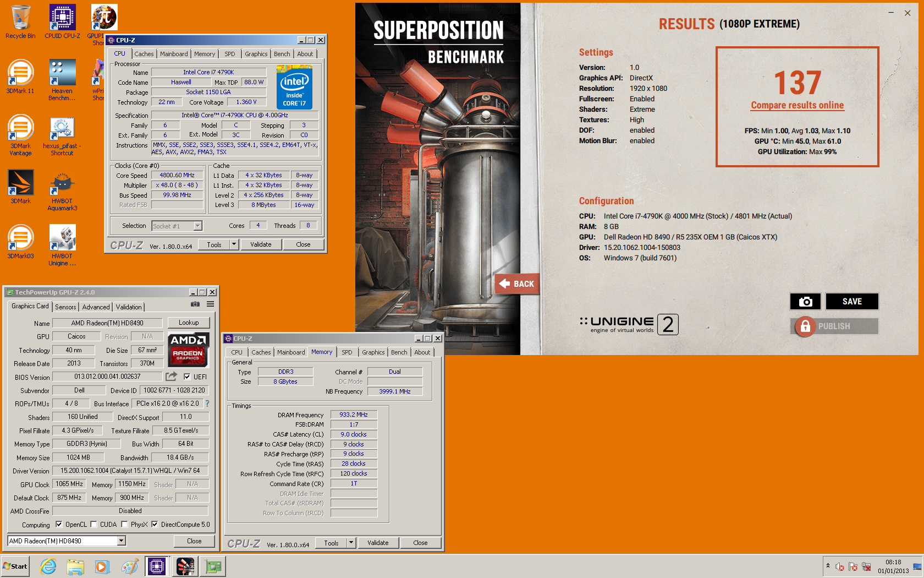Open the AMD Radeon HD8490 GPU selector dropdown
Screen dimensions: 924x578
[121, 541]
